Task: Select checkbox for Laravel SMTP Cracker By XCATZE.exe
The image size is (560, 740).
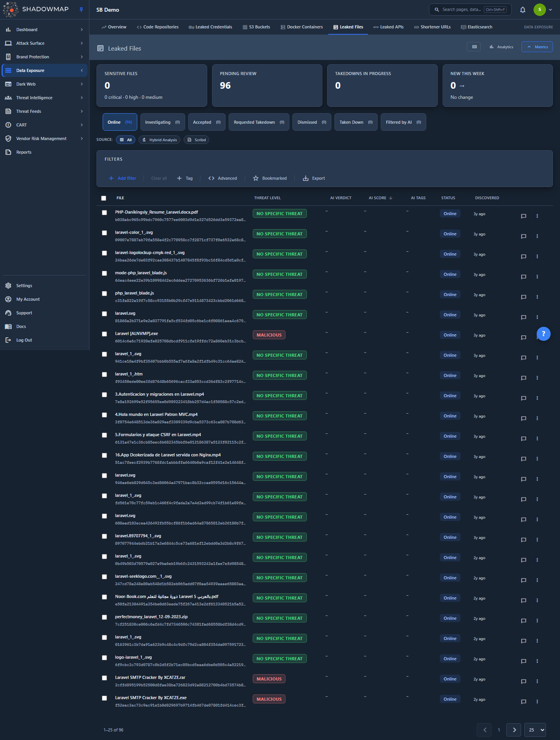Action: (x=104, y=698)
